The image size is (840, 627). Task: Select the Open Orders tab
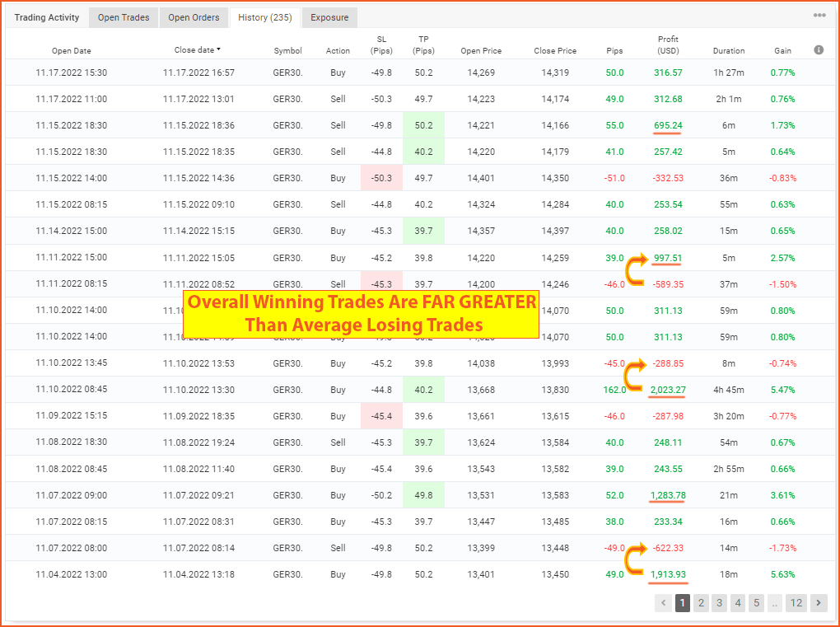[193, 17]
